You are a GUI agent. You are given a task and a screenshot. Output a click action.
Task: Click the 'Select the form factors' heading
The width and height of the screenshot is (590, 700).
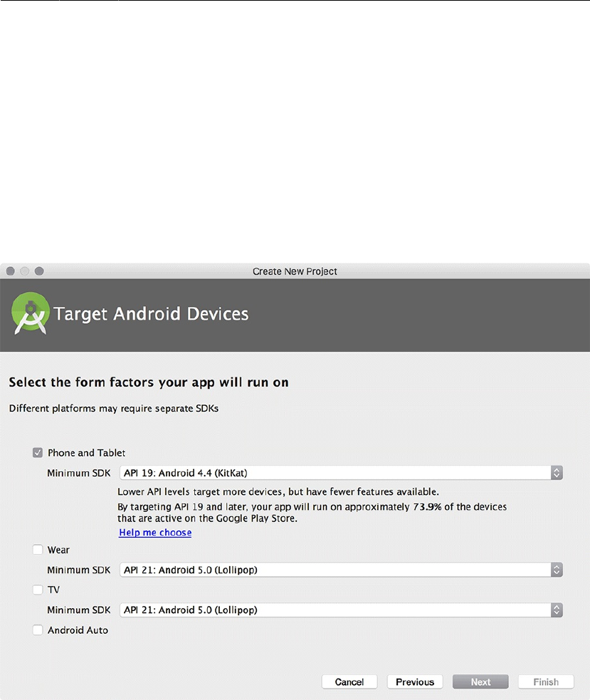(149, 382)
